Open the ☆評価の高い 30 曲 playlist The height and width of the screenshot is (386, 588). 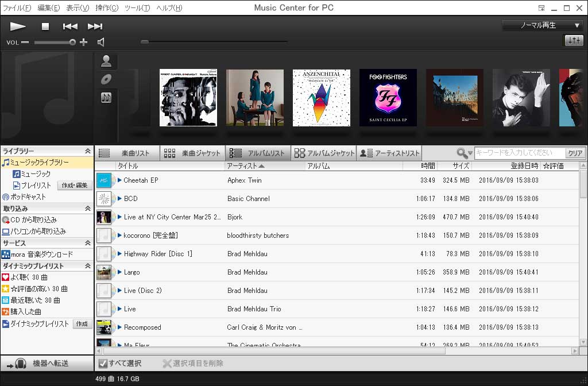[x=35, y=289]
